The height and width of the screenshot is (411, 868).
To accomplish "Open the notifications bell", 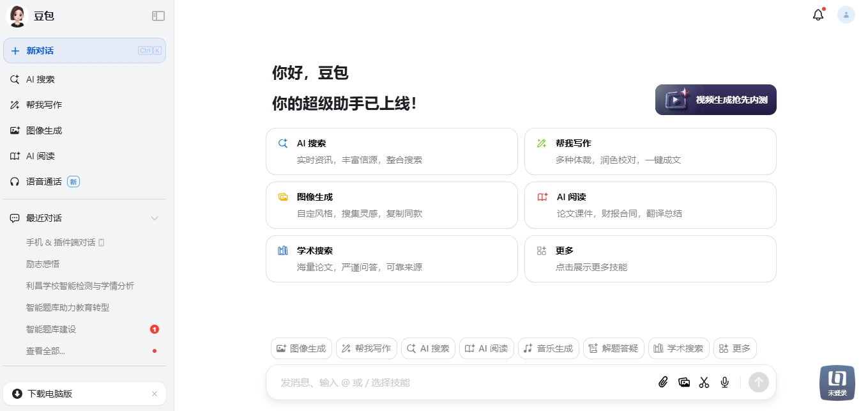I will (818, 15).
